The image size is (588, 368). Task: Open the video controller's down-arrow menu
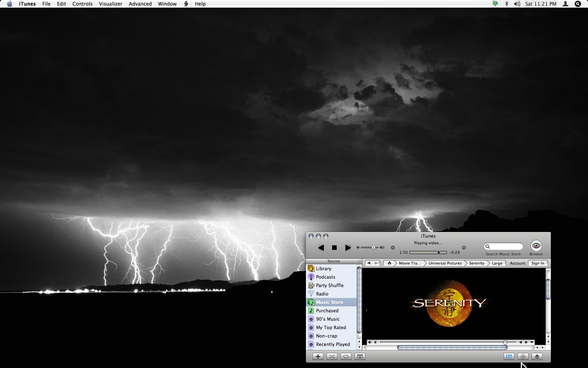pos(532,342)
